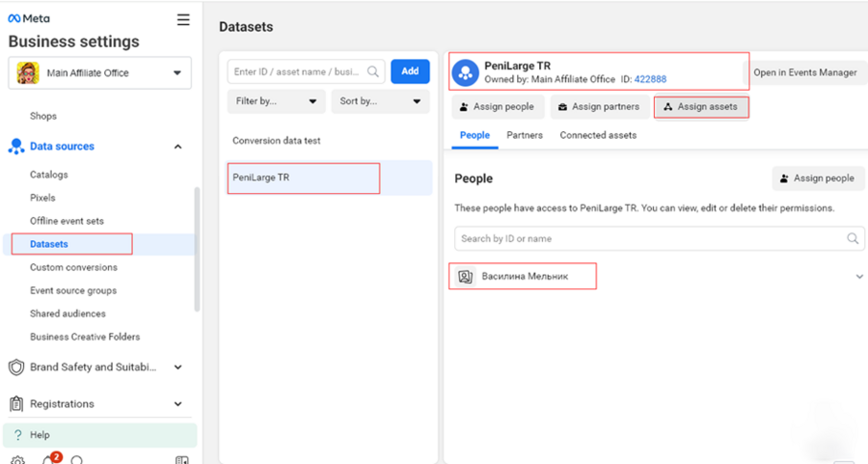Open Offline event sets
The image size is (868, 464).
tap(67, 221)
